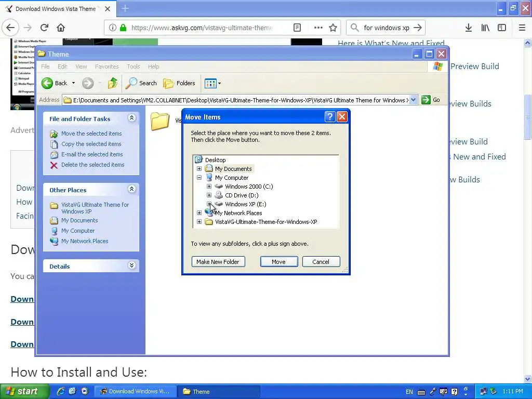This screenshot has width=532, height=399.
Task: Open My Computer in Other Places
Action: coord(78,231)
